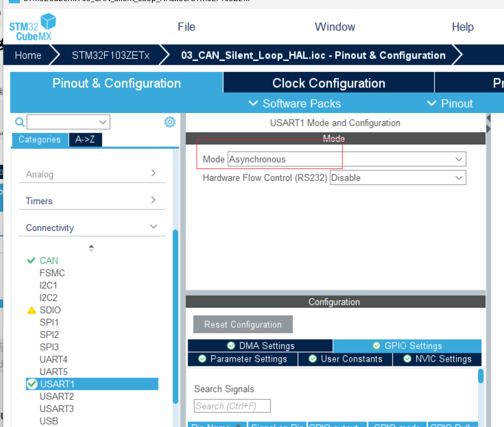This screenshot has width=504, height=427.
Task: Click the GPIO signals table scrollbar
Action: coord(481,376)
